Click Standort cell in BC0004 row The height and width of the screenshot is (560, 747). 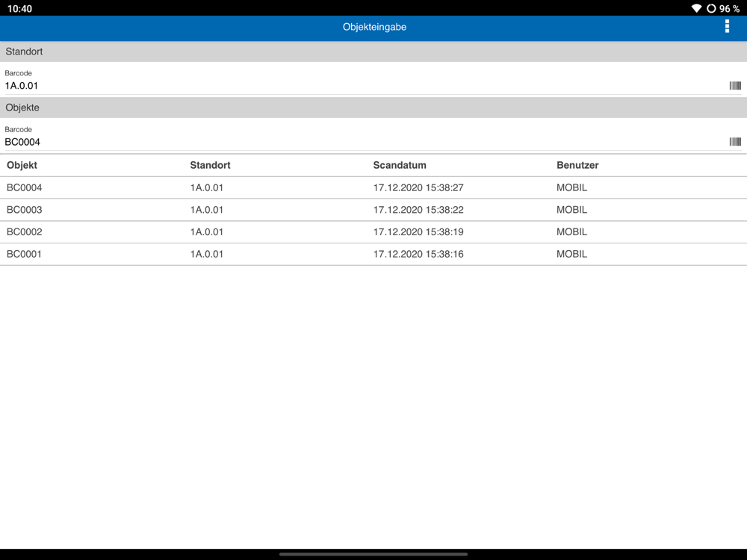click(207, 187)
